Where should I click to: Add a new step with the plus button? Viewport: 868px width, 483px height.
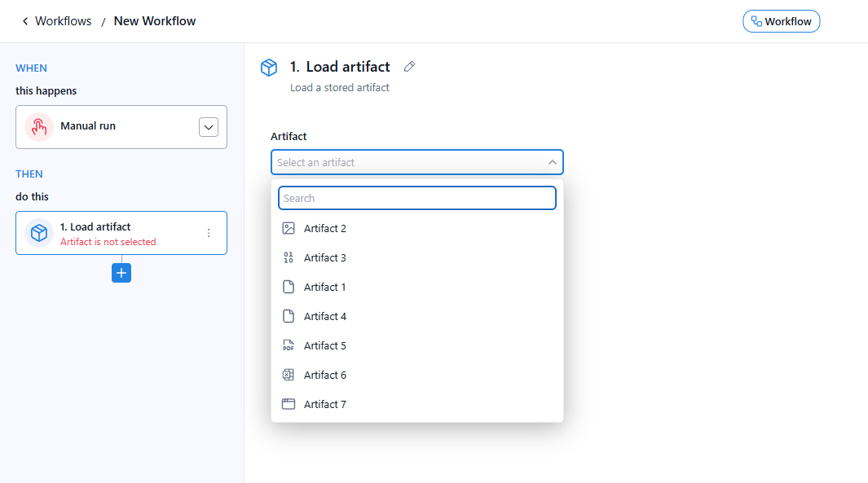121,273
